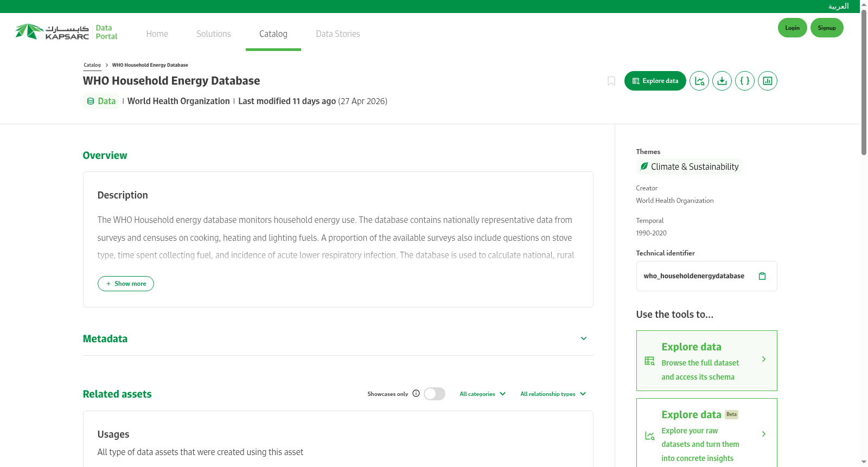Open the API curly braces icon
The height and width of the screenshot is (467, 868).
(x=745, y=81)
